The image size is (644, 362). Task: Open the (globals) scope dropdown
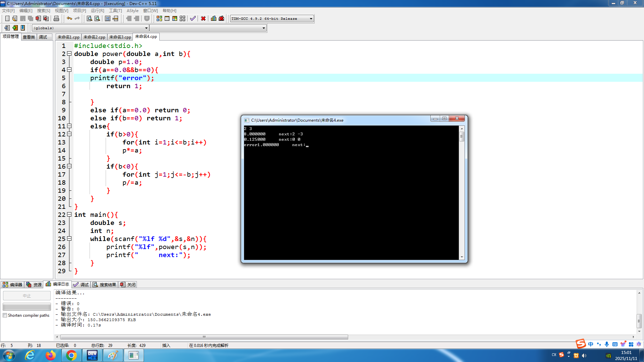pyautogui.click(x=146, y=28)
